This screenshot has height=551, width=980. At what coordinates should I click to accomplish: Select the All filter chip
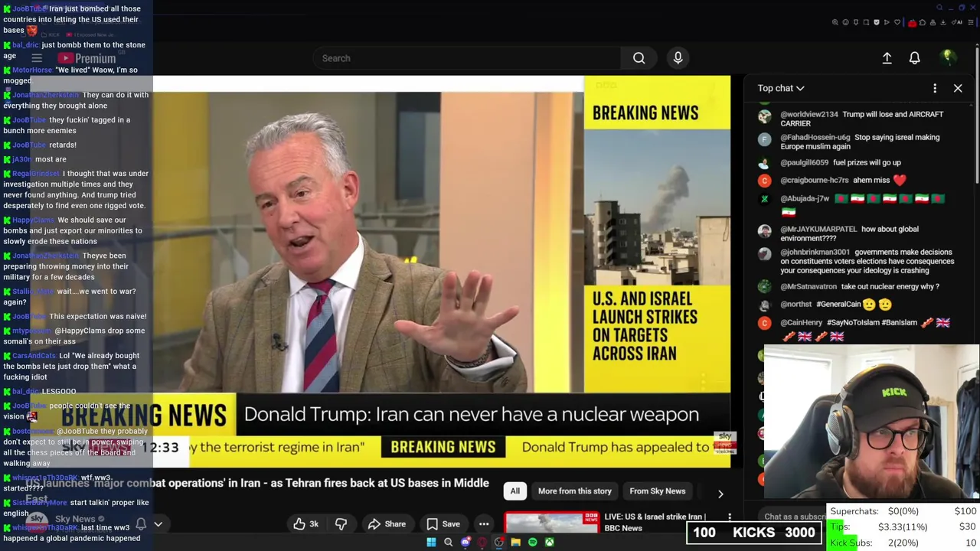[515, 491]
